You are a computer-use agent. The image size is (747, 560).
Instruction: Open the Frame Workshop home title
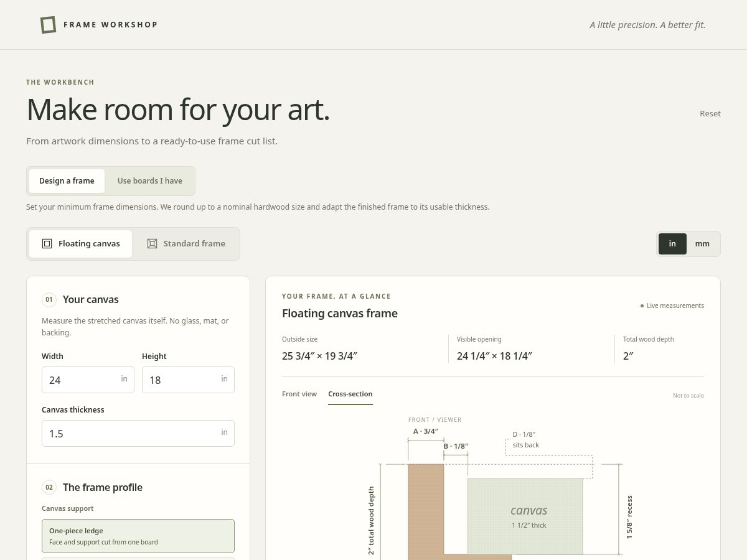(x=111, y=25)
